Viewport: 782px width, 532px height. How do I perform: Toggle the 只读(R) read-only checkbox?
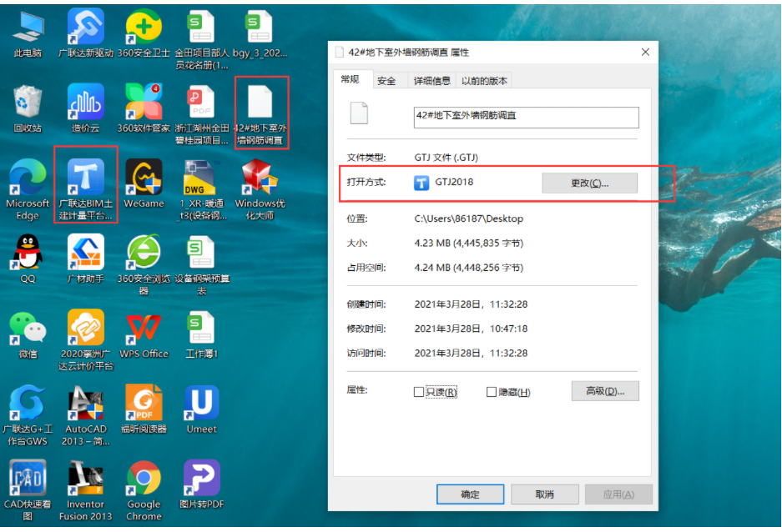click(419, 393)
